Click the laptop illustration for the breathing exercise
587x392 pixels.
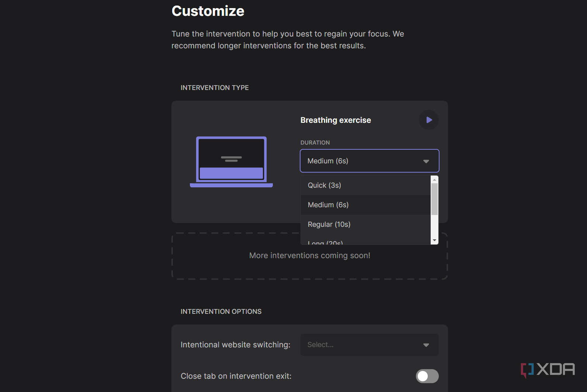tap(231, 162)
